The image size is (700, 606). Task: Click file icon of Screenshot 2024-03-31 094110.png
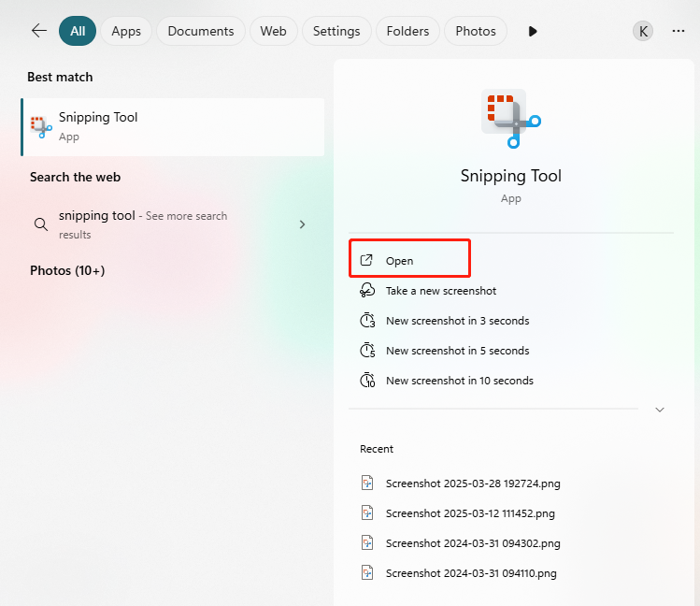click(x=367, y=572)
